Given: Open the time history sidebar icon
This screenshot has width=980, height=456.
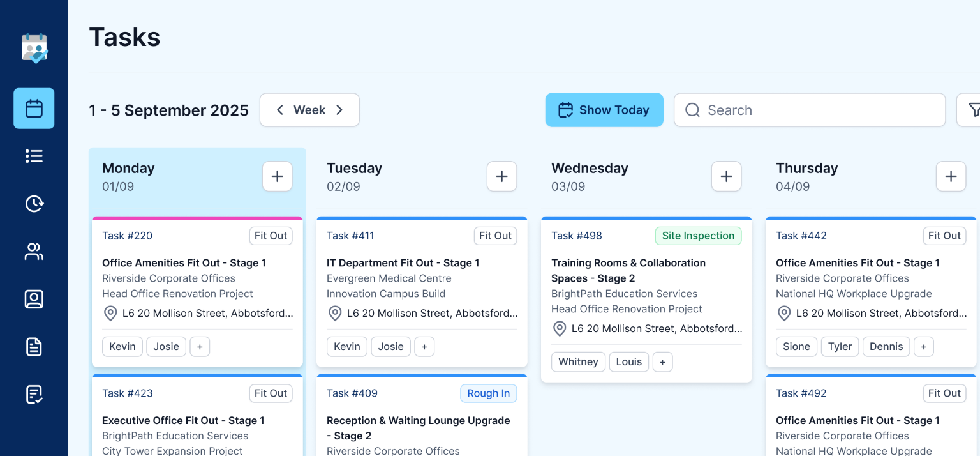Looking at the screenshot, I should click(x=34, y=203).
